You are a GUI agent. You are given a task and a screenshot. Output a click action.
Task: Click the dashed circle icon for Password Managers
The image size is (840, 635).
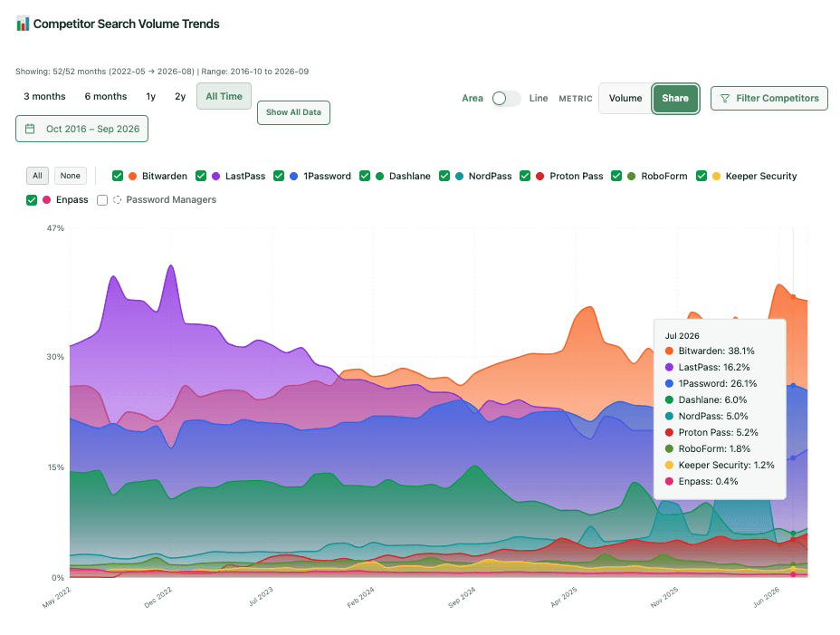117,199
